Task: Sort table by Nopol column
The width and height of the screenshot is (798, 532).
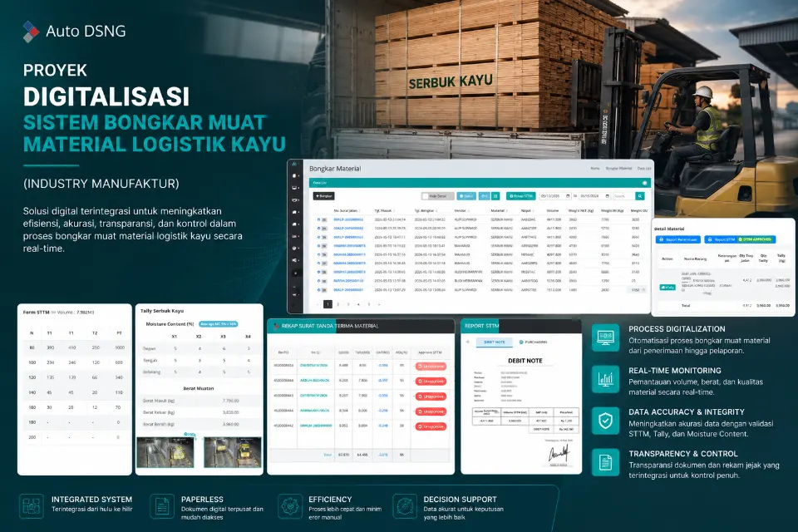Action: point(527,211)
